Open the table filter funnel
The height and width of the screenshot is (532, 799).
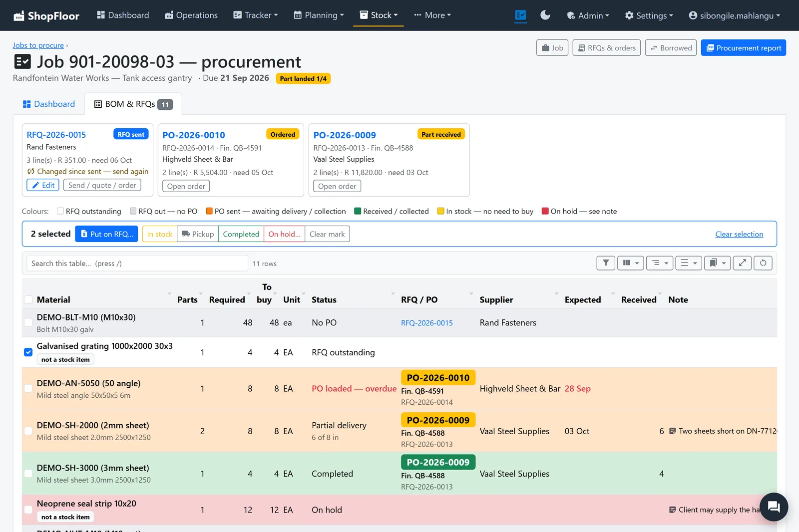pyautogui.click(x=606, y=263)
